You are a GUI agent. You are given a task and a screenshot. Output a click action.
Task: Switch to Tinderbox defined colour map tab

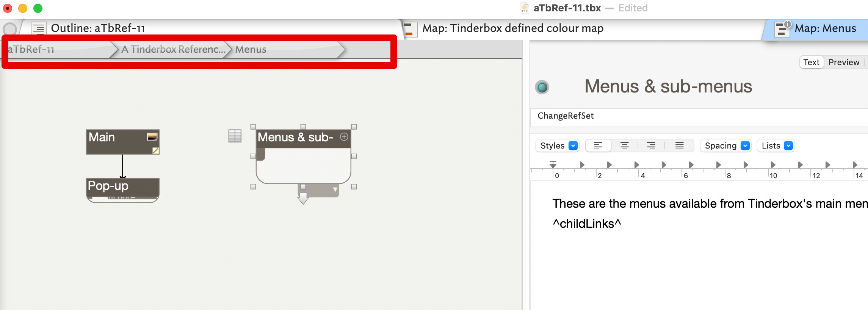tap(512, 28)
